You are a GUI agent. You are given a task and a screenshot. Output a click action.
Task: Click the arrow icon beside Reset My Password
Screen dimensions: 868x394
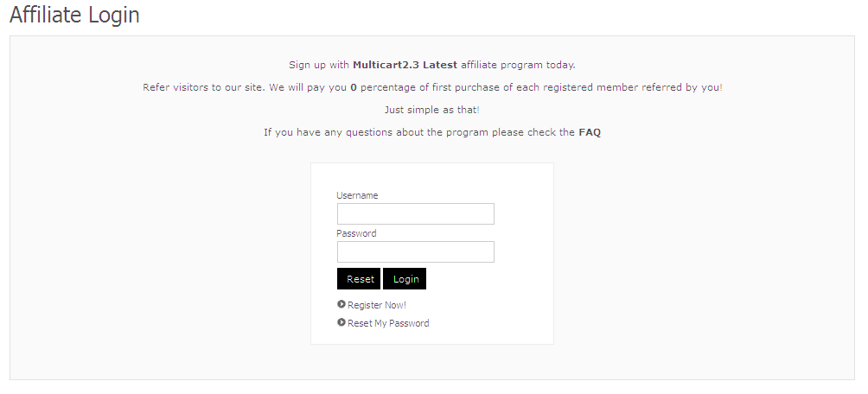click(341, 322)
